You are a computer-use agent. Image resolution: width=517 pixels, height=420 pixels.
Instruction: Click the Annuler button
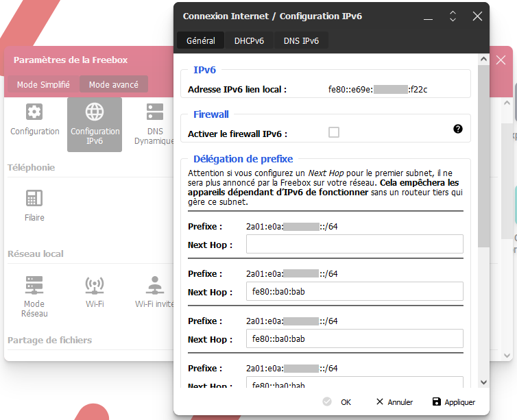[394, 402]
